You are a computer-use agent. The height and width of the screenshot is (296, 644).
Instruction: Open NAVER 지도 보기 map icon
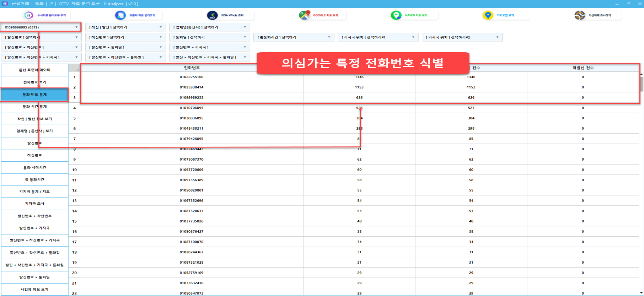pyautogui.click(x=396, y=15)
